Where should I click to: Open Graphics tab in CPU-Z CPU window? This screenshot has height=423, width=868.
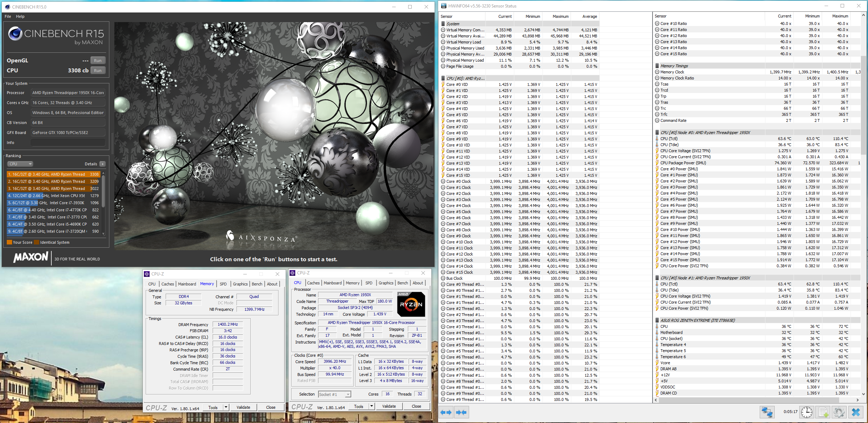(x=386, y=283)
